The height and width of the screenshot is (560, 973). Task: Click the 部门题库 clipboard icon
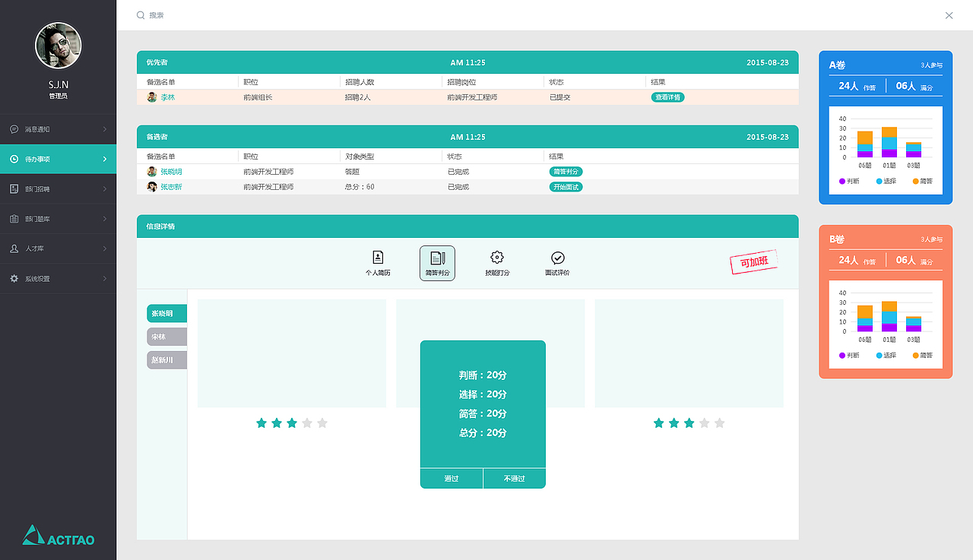(14, 219)
